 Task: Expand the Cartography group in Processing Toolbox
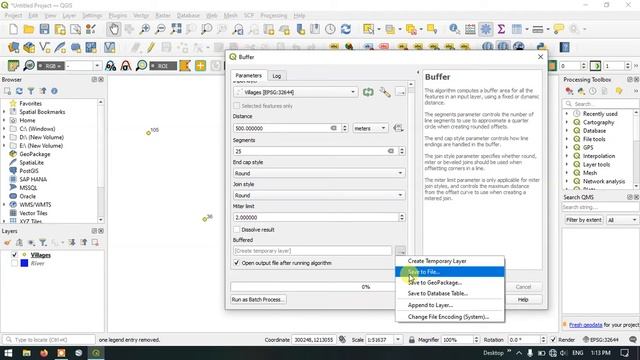coord(567,122)
